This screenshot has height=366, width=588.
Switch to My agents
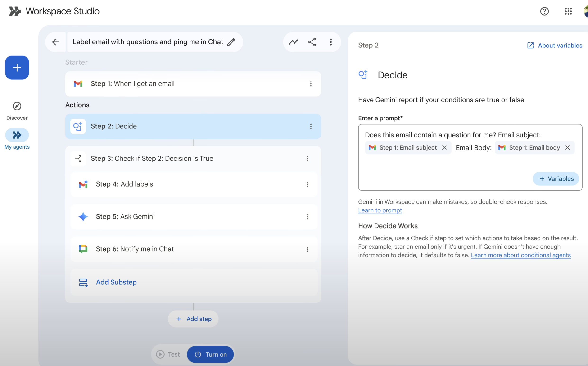[x=17, y=139]
